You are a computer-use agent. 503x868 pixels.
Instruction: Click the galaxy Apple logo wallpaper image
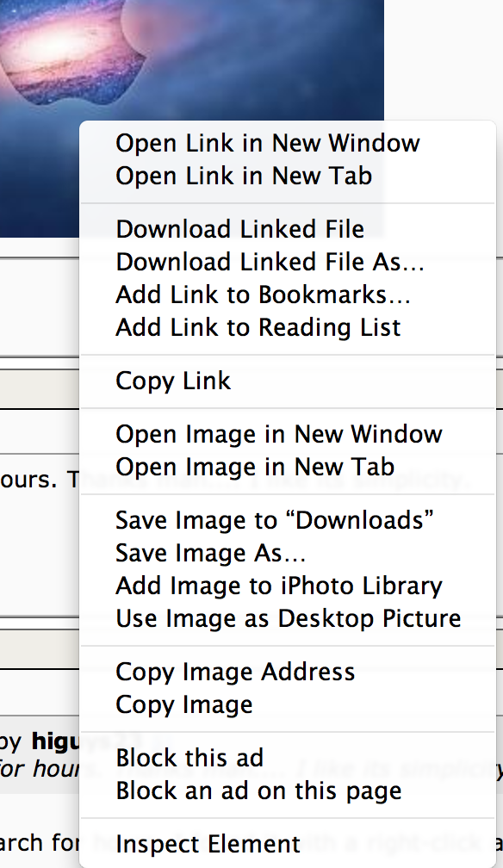192,61
